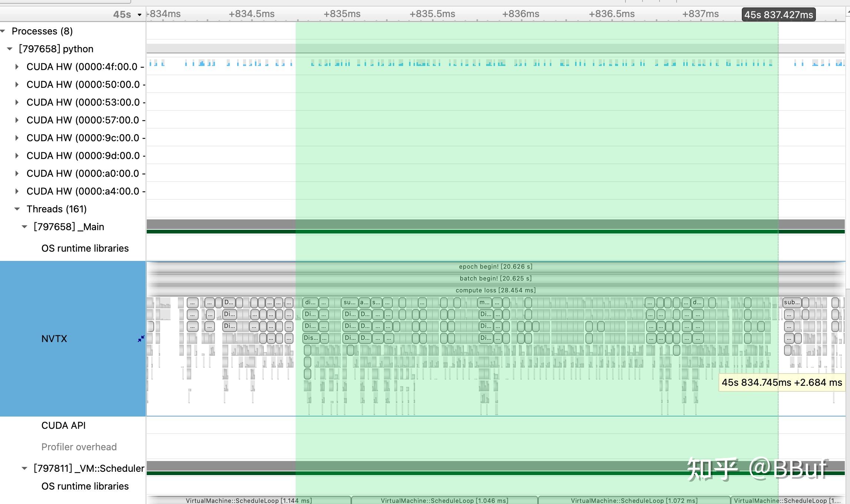The width and height of the screenshot is (850, 504).
Task: Collapse the Processes (8) tree
Action: [3, 31]
